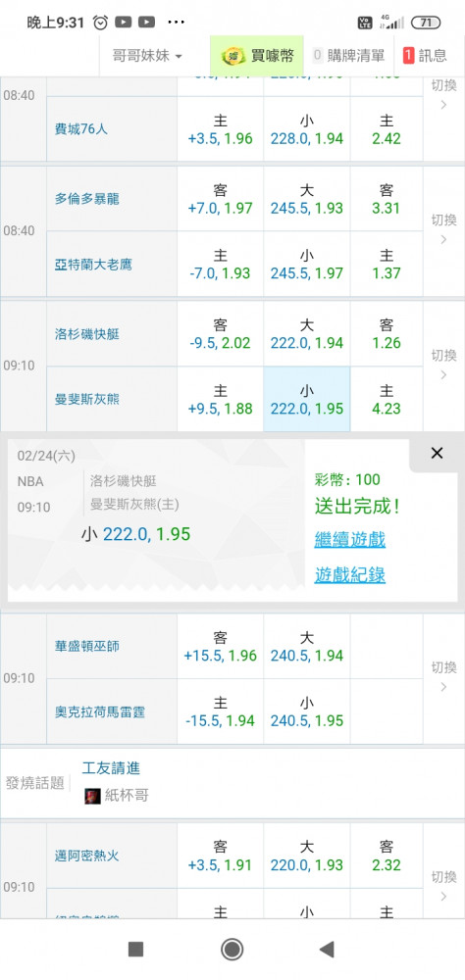Switch view for the 多倫多暴龍 game with 切換
The width and height of the screenshot is (465, 980).
point(443,229)
